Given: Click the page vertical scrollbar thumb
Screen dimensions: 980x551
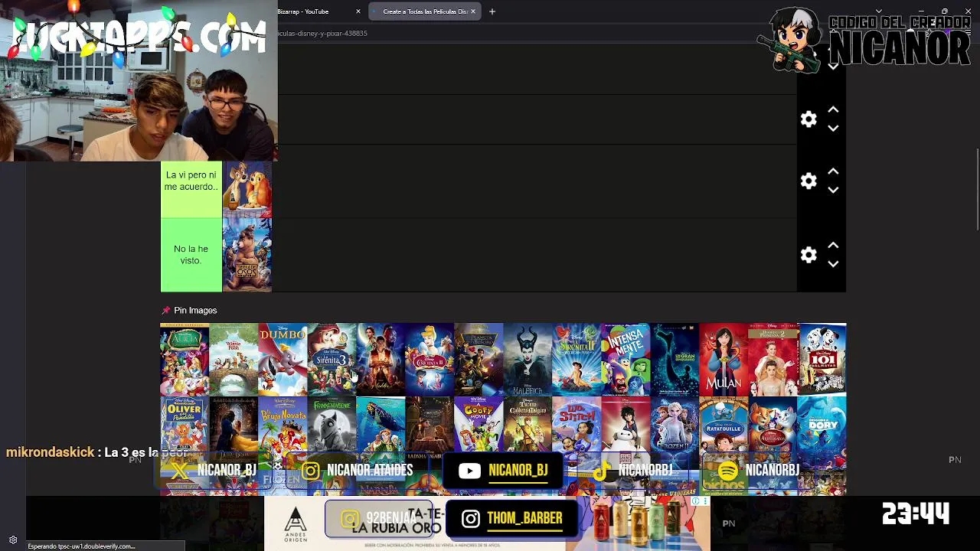Looking at the screenshot, I should [978, 189].
